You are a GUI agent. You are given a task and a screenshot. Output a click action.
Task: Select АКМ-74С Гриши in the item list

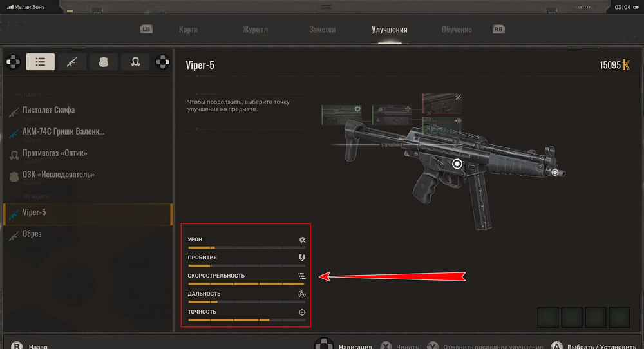[x=63, y=132]
